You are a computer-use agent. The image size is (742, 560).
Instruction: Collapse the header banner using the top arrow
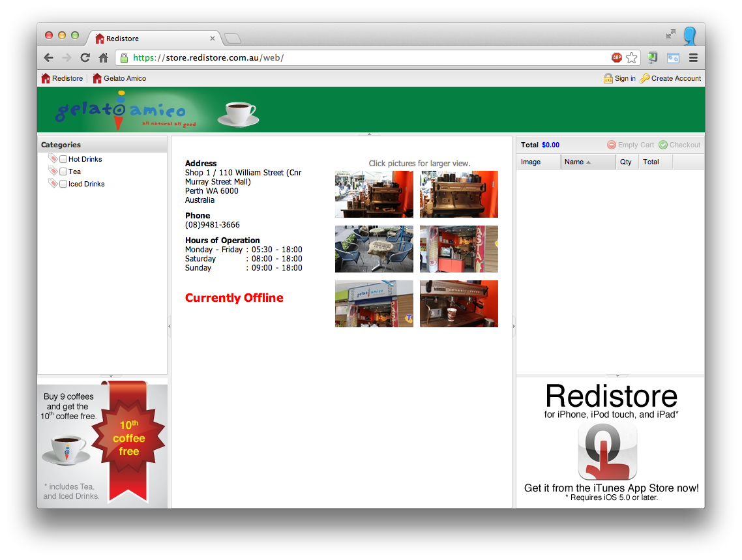(369, 134)
